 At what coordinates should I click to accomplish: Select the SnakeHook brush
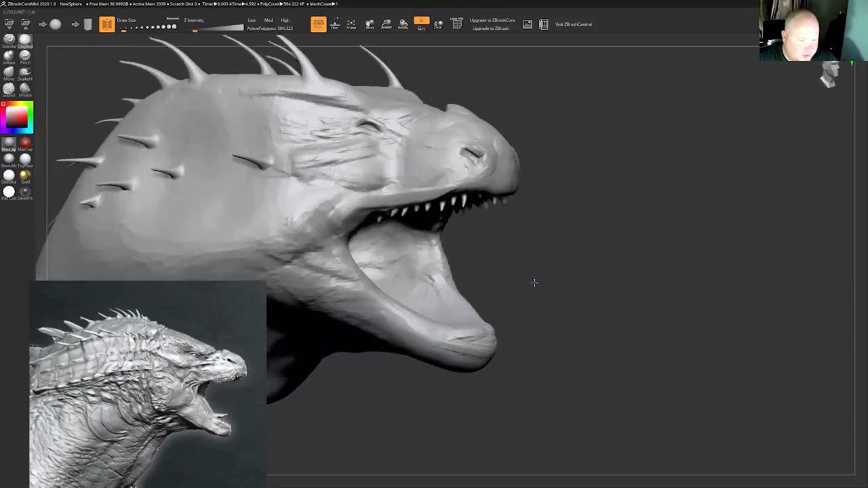point(25,73)
